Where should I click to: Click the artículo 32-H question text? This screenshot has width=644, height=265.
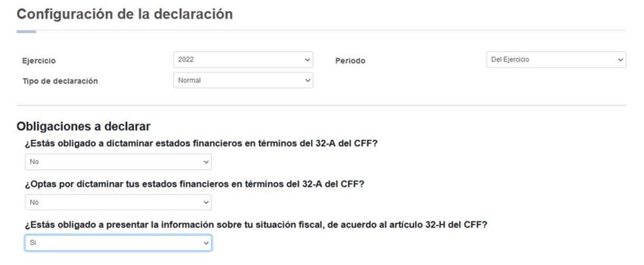pyautogui.click(x=256, y=224)
